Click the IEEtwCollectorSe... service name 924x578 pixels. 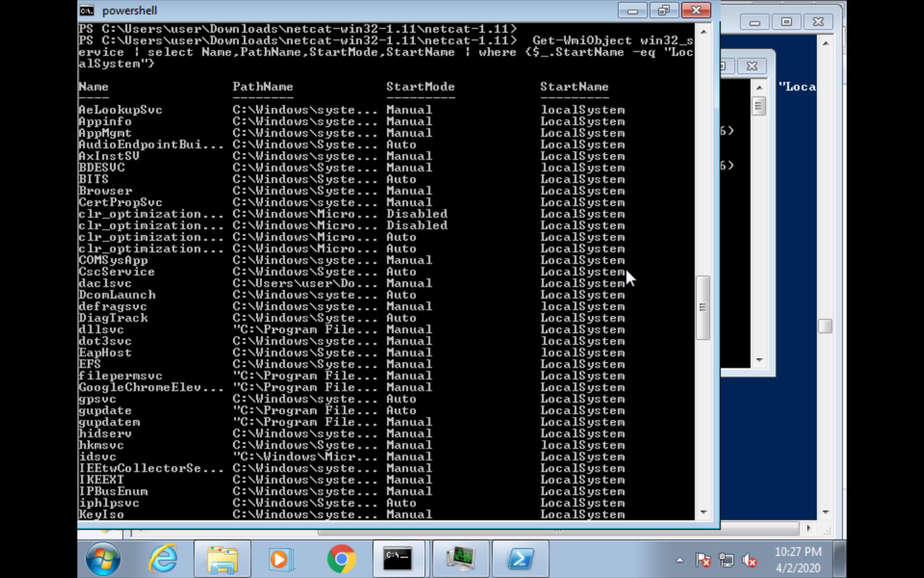pyautogui.click(x=151, y=468)
